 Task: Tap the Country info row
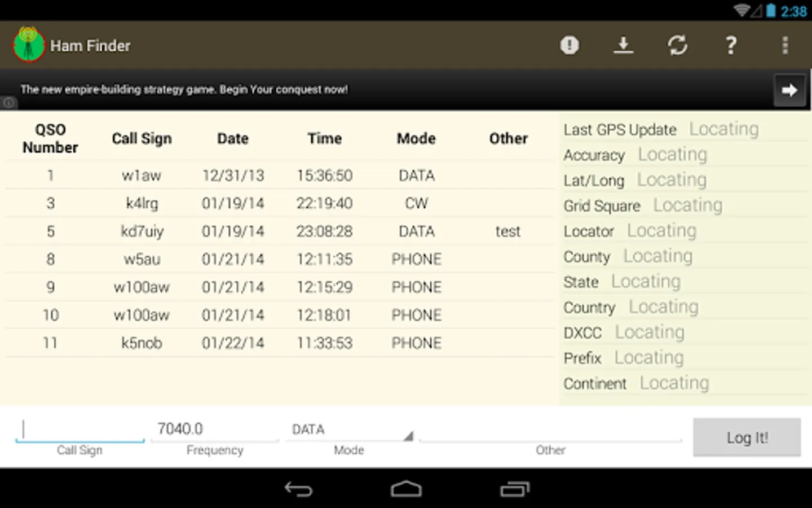point(685,307)
